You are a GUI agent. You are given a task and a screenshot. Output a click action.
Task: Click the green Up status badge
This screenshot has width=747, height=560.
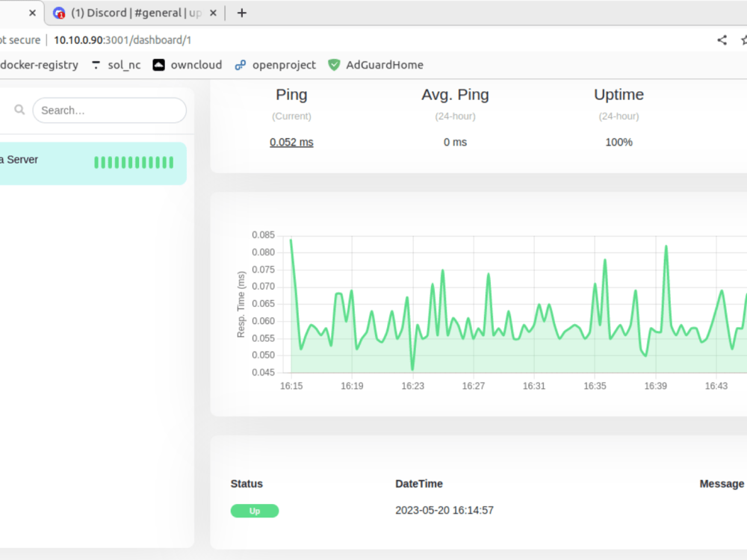click(x=255, y=511)
